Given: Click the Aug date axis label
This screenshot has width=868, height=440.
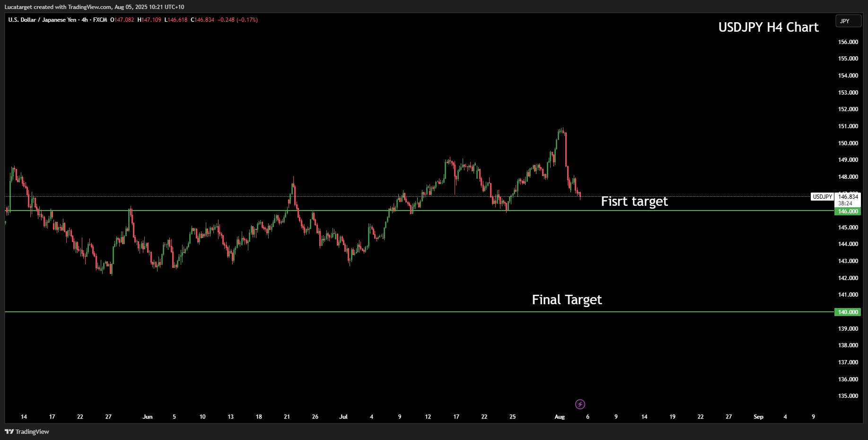Looking at the screenshot, I should tap(560, 417).
